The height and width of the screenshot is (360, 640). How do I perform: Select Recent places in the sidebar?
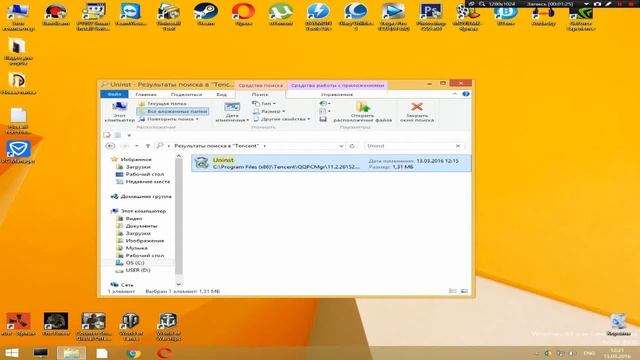(147, 182)
